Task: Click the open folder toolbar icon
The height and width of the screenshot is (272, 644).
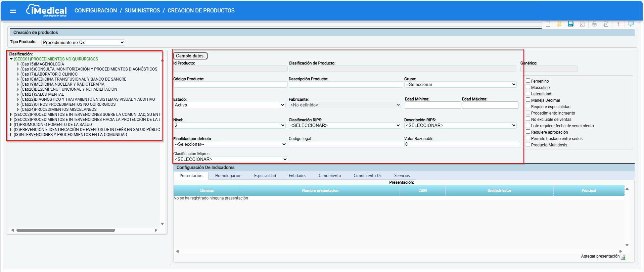Action: point(559,24)
